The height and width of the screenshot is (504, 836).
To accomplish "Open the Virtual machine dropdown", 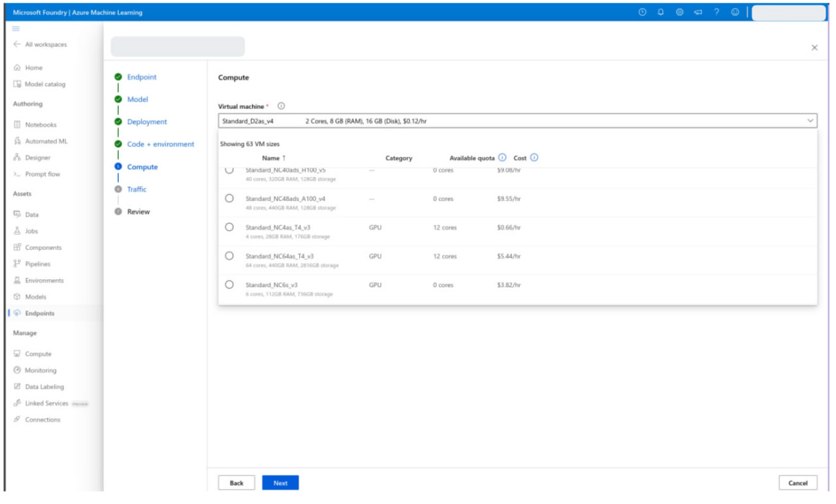I will coord(518,121).
